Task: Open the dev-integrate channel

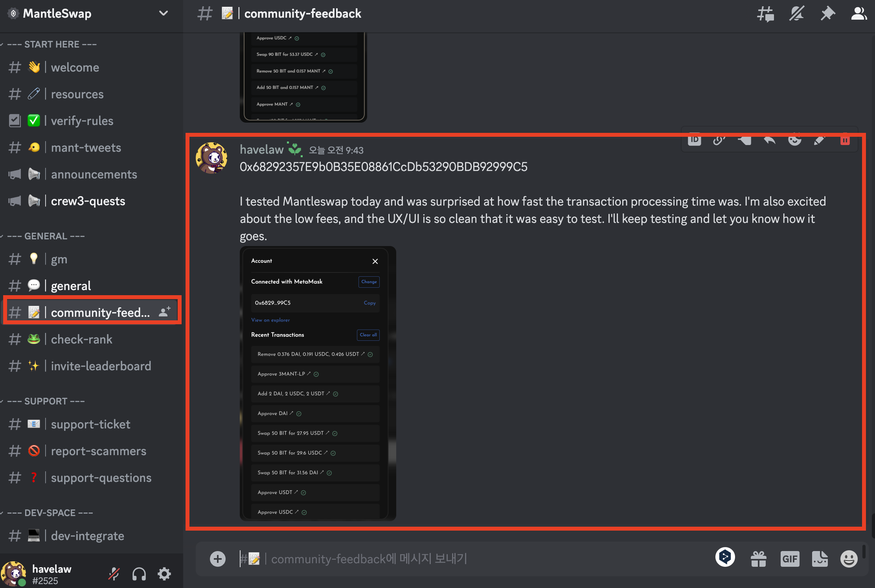Action: click(91, 536)
